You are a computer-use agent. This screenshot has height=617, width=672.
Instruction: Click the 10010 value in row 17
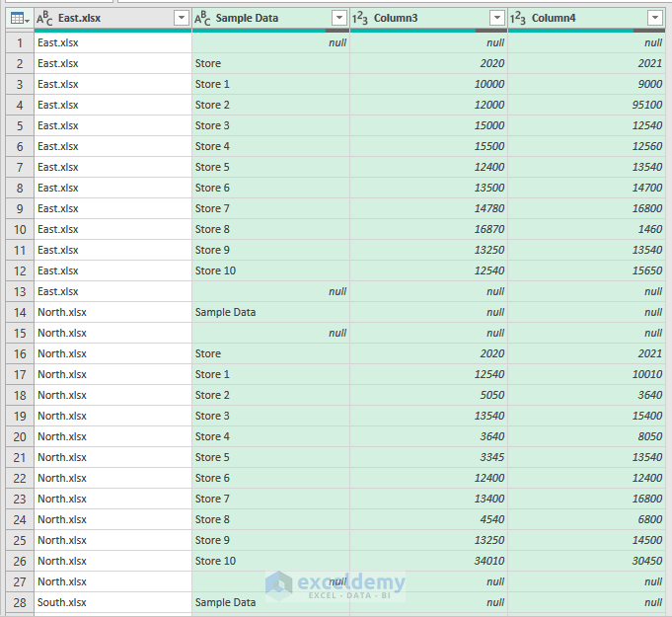(647, 375)
